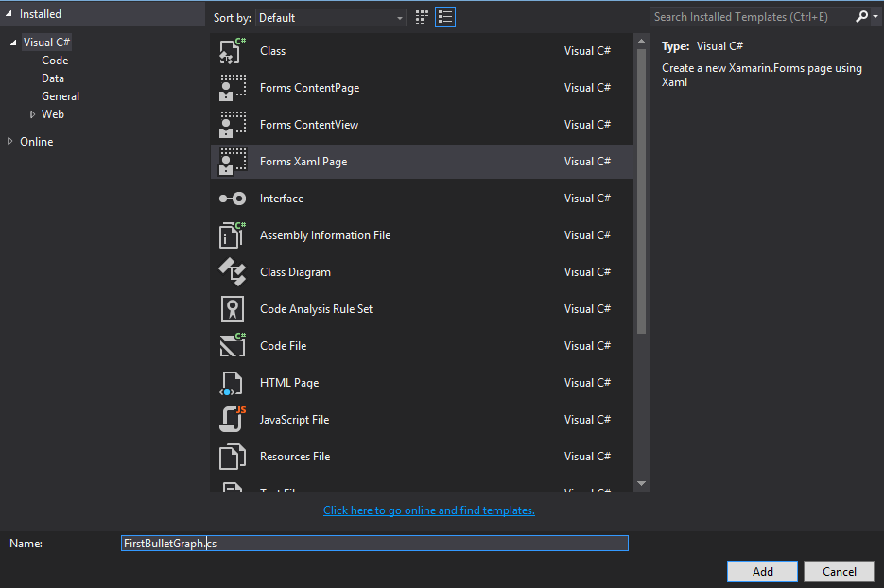Screen dimensions: 884x588
Task: Open the online templates link
Action: tap(428, 510)
